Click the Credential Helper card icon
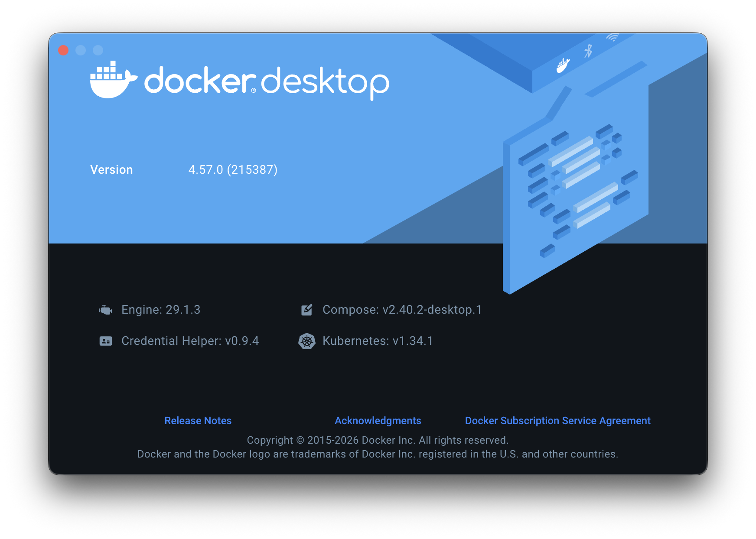Screen dimensions: 756x539 (x=106, y=341)
